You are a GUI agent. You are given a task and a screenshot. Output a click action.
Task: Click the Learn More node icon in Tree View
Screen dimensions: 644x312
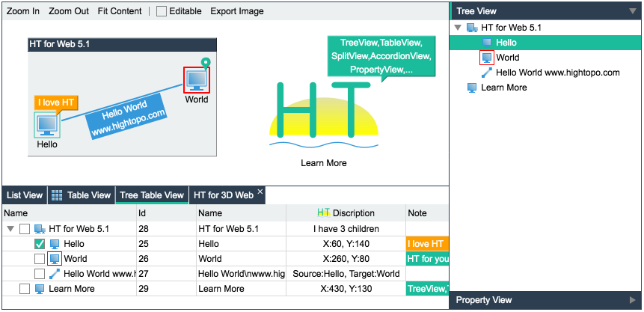(x=472, y=87)
